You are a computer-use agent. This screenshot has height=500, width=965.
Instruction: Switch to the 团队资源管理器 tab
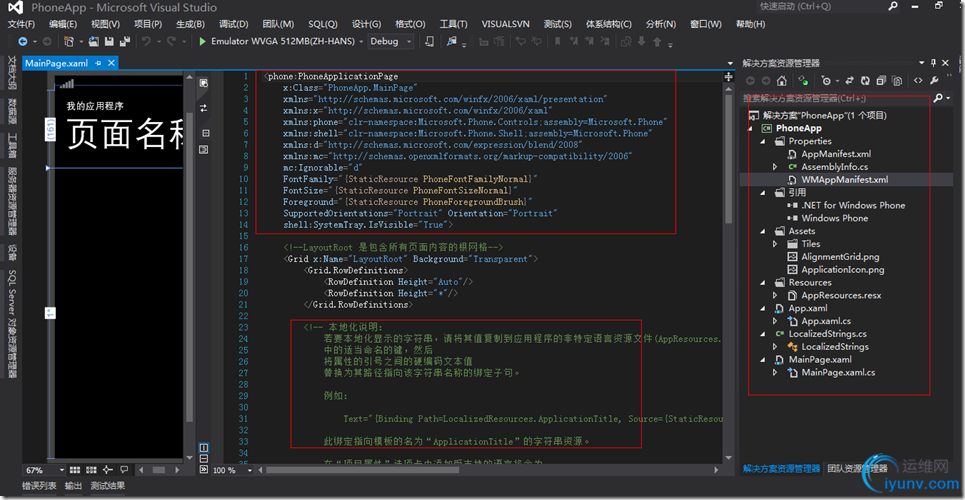[857, 468]
